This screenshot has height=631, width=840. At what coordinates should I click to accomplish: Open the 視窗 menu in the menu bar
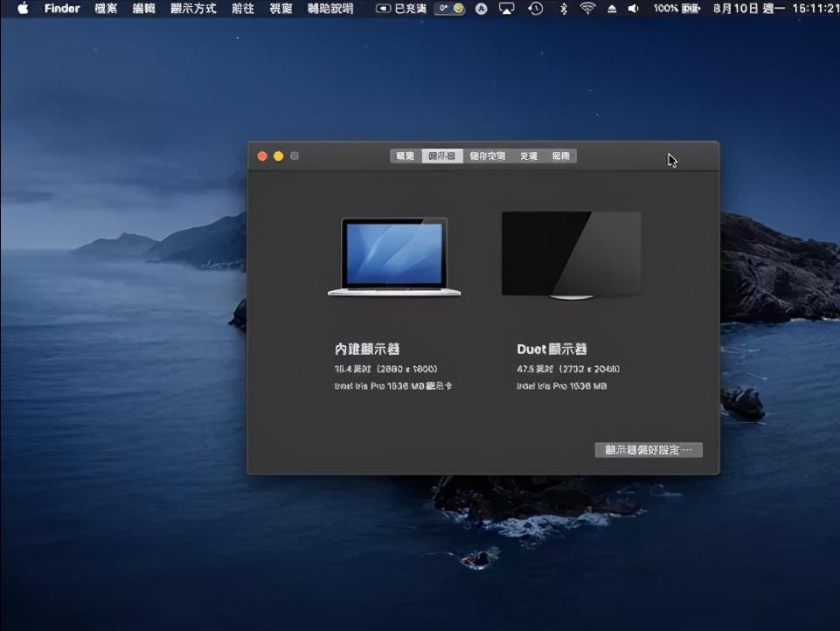click(x=281, y=9)
